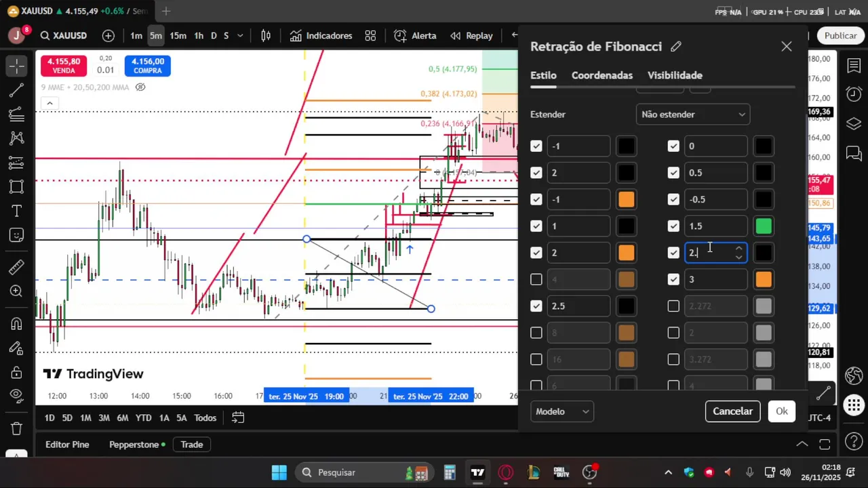
Task: Select the 15m timeframe
Action: coord(178,35)
